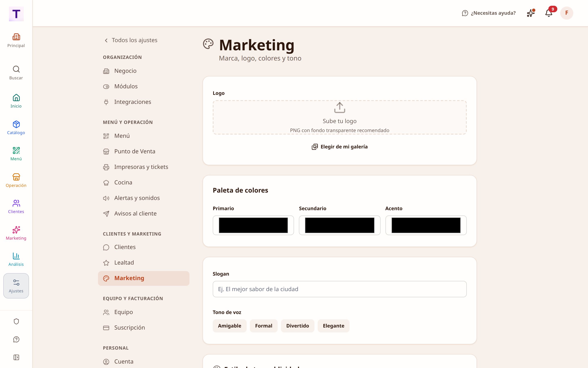This screenshot has height=368, width=588.
Task: Open the Buscar search icon
Action: click(x=16, y=73)
